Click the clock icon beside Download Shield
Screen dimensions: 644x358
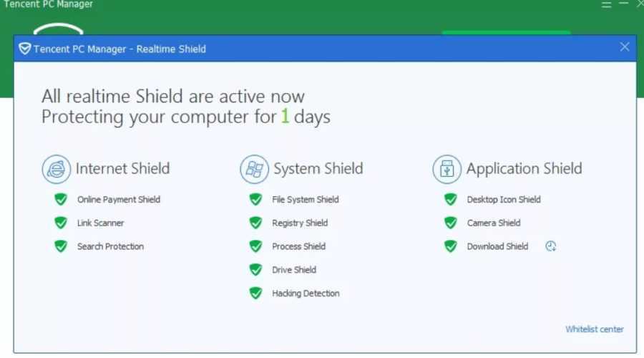click(550, 246)
